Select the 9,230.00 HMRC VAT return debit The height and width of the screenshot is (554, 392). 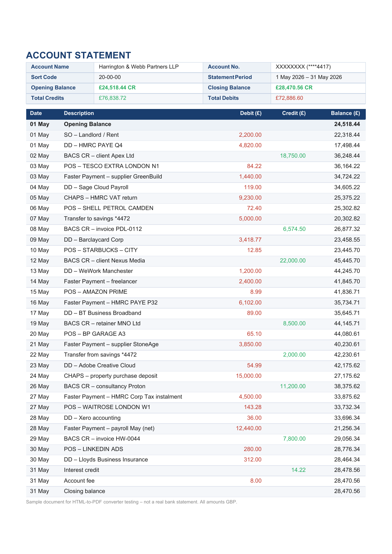tap(250, 198)
